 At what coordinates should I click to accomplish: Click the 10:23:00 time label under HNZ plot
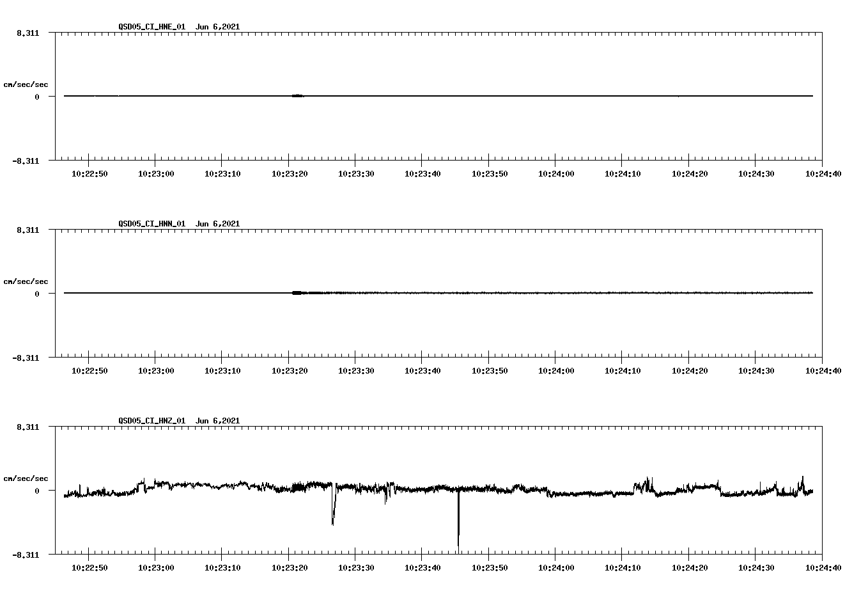click(155, 567)
